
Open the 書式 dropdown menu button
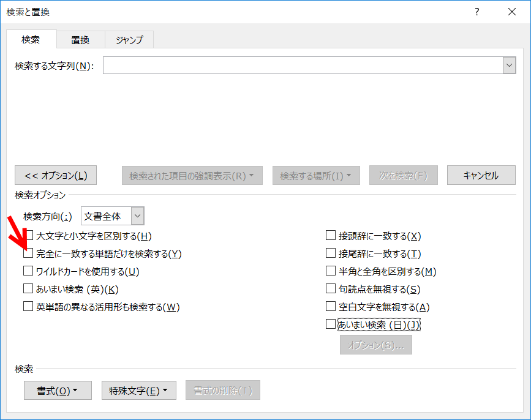[58, 391]
